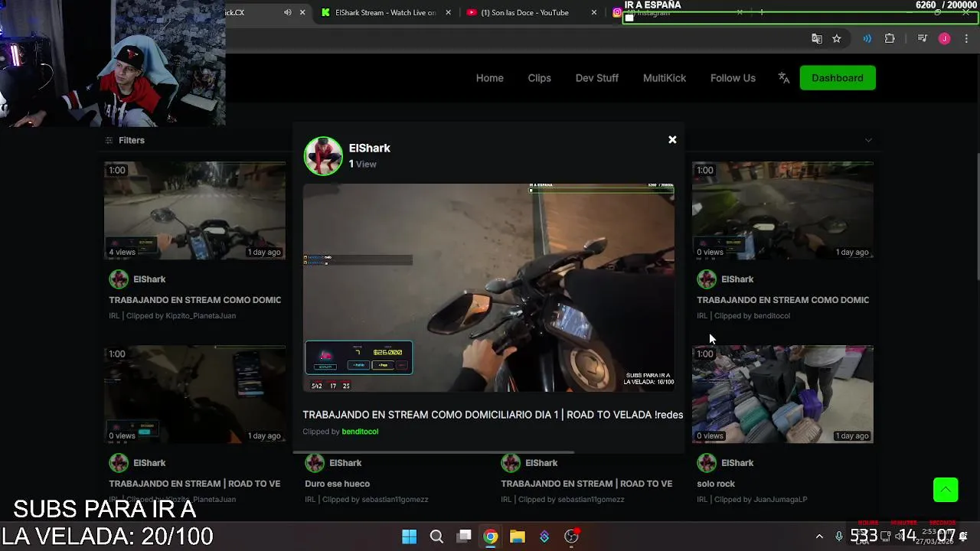Screen dimensions: 980x551
Task: Open the Chrome profile avatar J
Action: 944,39
